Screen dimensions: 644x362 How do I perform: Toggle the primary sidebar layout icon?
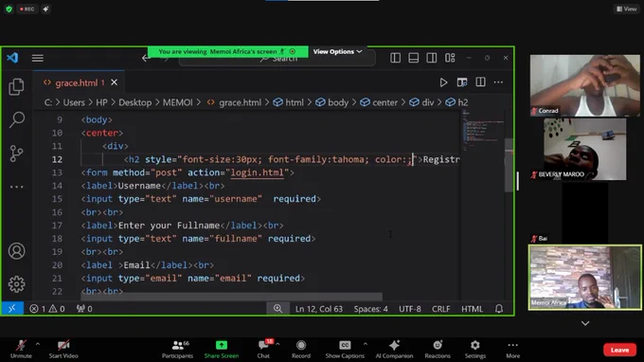tap(395, 58)
